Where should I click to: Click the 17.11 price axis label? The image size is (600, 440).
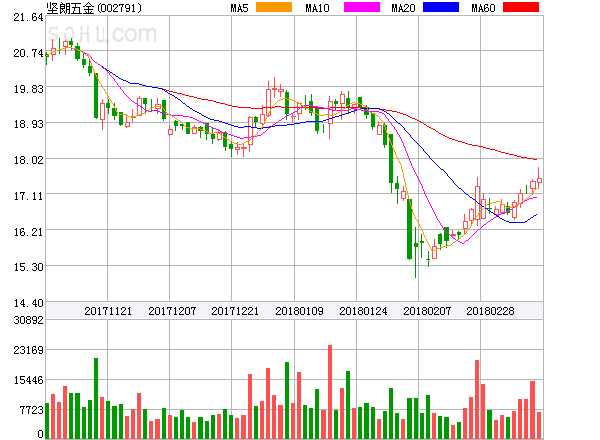pos(28,196)
